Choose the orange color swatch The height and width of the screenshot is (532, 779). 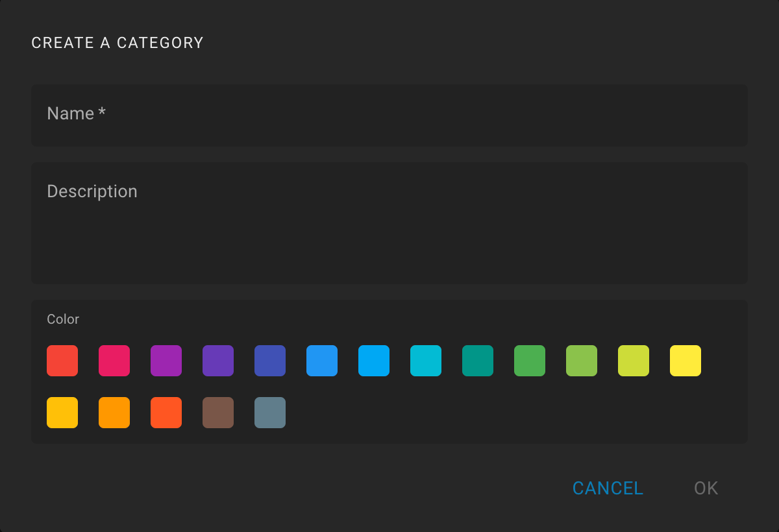tap(114, 413)
